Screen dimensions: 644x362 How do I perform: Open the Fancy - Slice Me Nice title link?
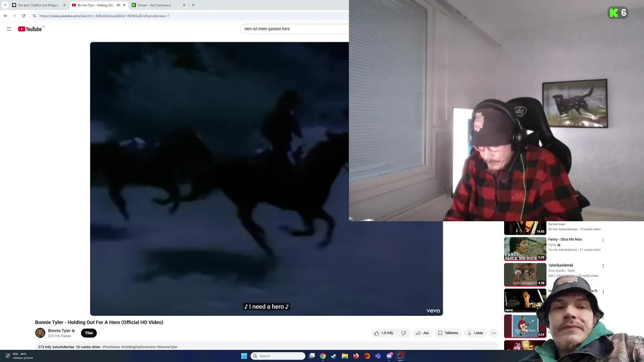(x=565, y=239)
